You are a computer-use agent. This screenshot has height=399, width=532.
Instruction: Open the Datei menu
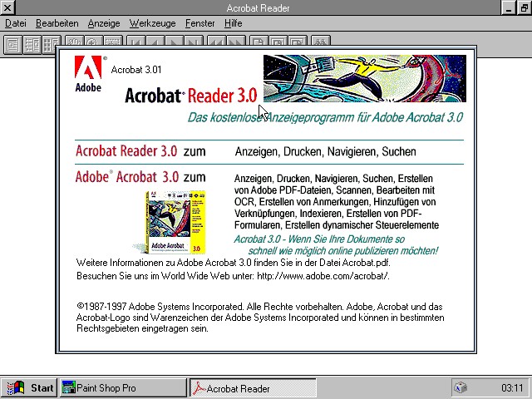[x=16, y=23]
